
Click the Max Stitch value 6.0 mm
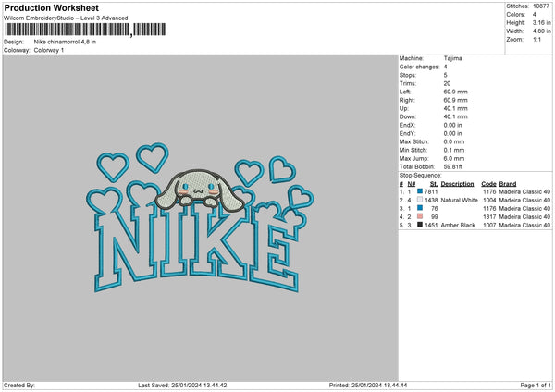pos(454,141)
